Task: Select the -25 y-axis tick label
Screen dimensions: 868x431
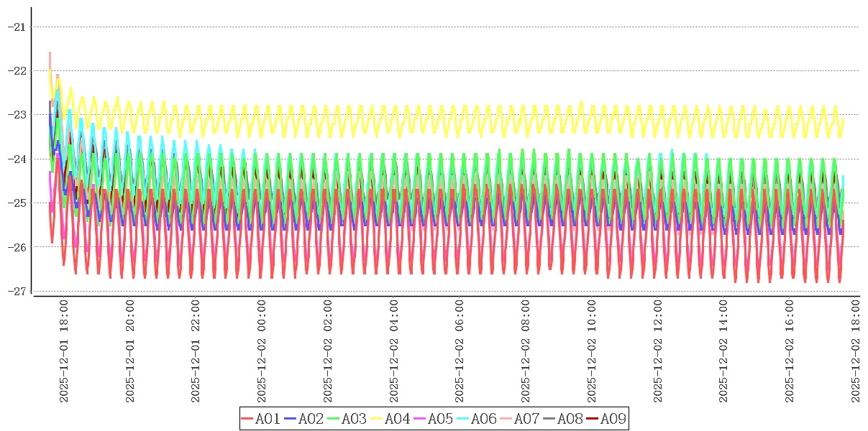Action: [x=16, y=203]
